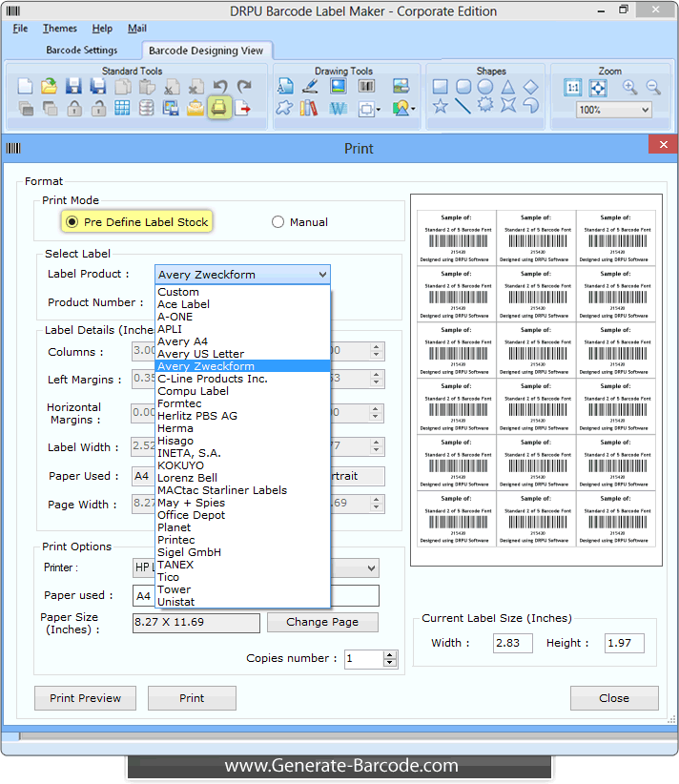Increase the Copies number with up arrow
This screenshot has height=784, width=679.
point(389,654)
